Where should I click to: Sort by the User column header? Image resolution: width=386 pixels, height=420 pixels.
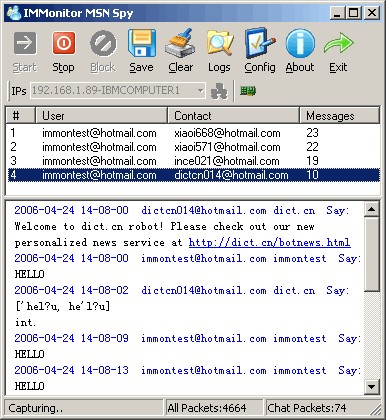pos(101,116)
